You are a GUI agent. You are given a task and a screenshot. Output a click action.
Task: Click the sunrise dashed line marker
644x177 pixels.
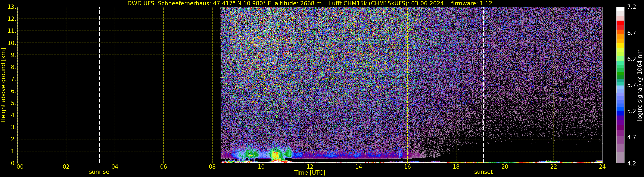pyautogui.click(x=99, y=85)
